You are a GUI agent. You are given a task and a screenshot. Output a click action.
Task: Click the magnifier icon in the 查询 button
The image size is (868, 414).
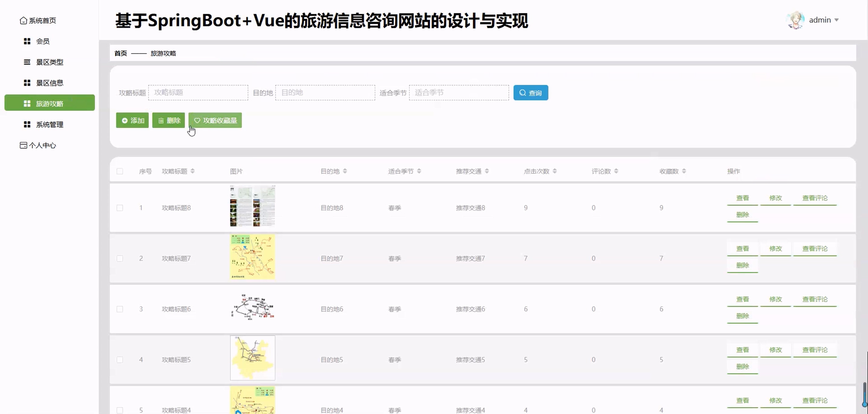point(522,93)
